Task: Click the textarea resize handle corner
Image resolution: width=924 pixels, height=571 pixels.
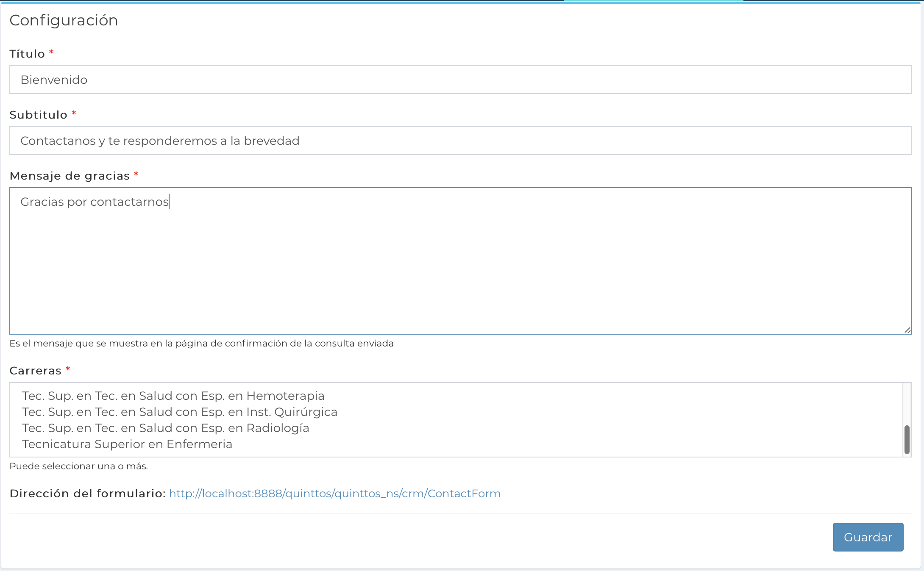Action: [x=907, y=330]
